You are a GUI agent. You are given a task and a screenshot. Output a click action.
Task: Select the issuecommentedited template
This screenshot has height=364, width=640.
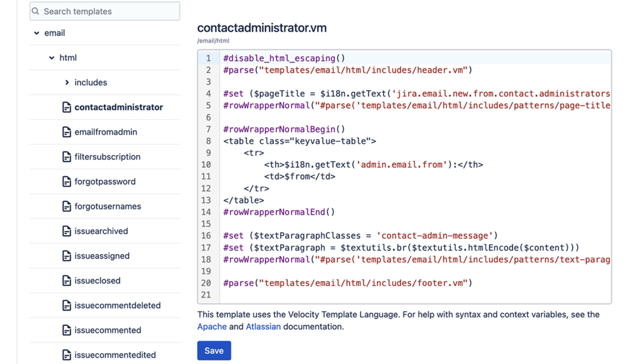(x=115, y=355)
